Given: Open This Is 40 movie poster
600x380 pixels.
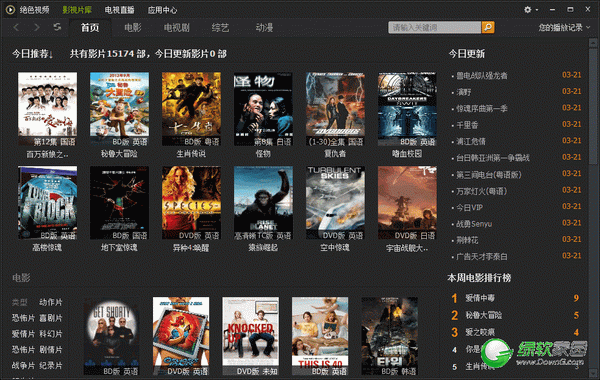Looking at the screenshot, I should click(x=320, y=336).
